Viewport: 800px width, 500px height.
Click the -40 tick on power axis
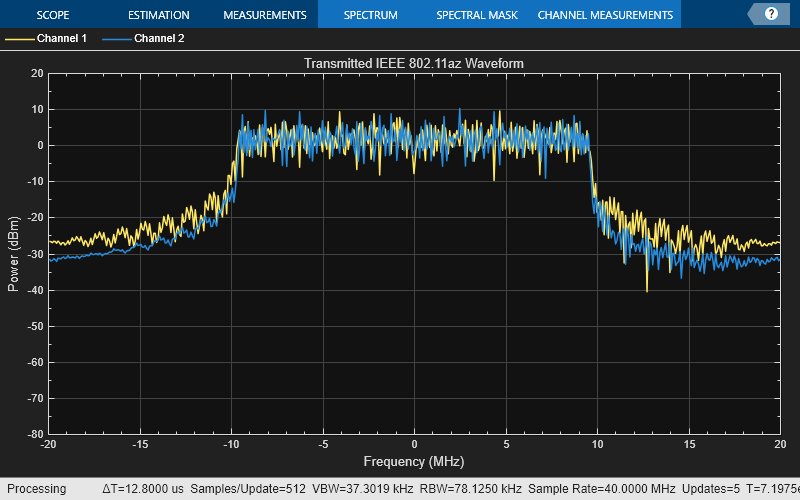[x=35, y=290]
